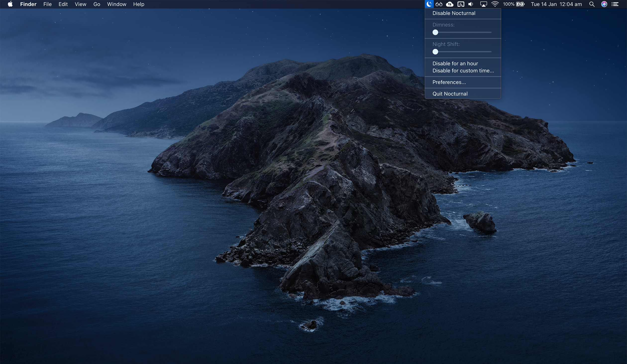Click the AirPlay display icon
This screenshot has height=364, width=627.
[x=483, y=4]
